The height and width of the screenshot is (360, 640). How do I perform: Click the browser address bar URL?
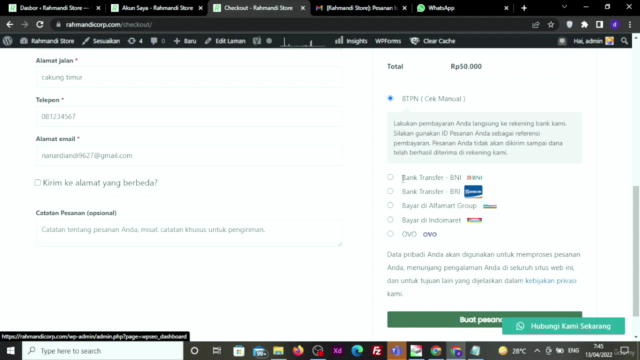(x=109, y=24)
